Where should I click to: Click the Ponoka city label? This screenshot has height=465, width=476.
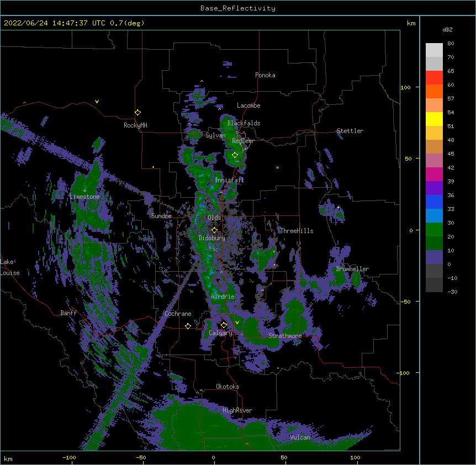point(265,75)
